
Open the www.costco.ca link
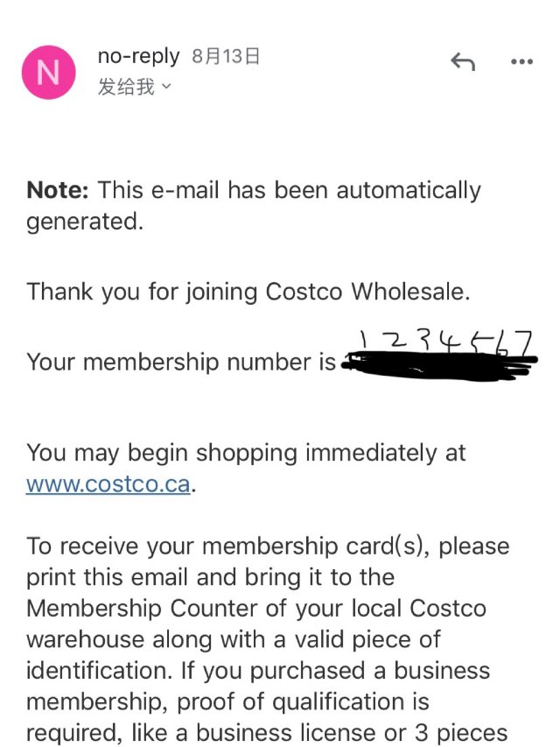click(108, 484)
